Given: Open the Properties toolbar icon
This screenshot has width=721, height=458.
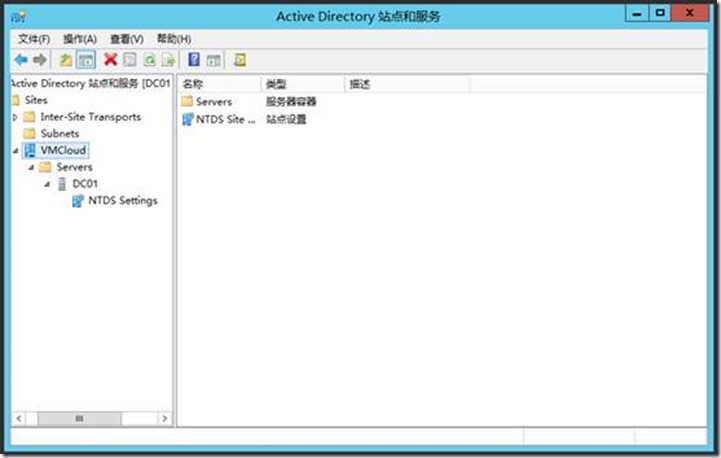Looking at the screenshot, I should [x=130, y=60].
